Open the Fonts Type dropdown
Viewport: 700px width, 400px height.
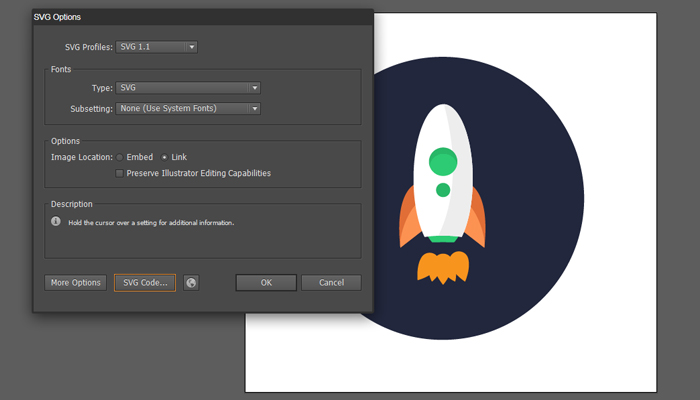tap(188, 88)
